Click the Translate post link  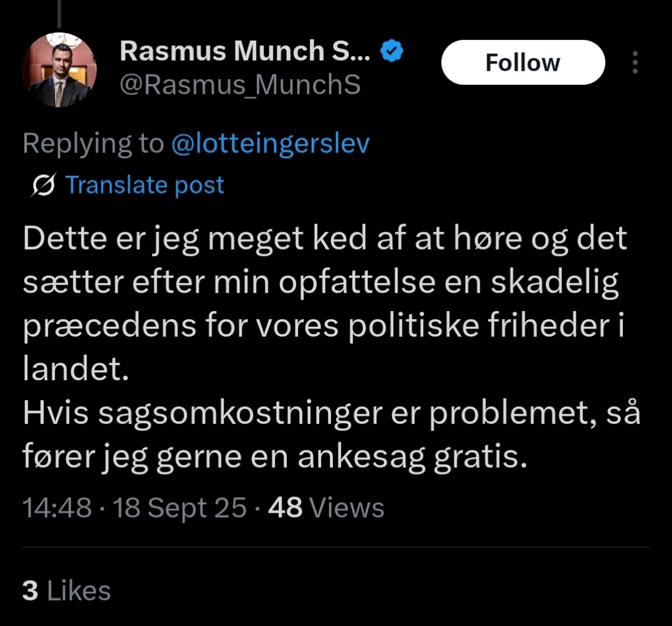[144, 185]
